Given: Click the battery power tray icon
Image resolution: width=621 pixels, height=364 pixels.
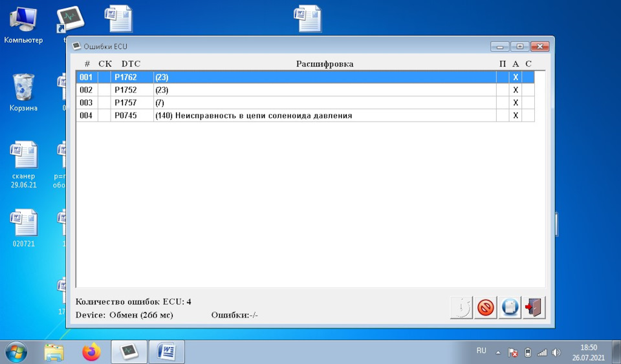Looking at the screenshot, I should pyautogui.click(x=528, y=352).
